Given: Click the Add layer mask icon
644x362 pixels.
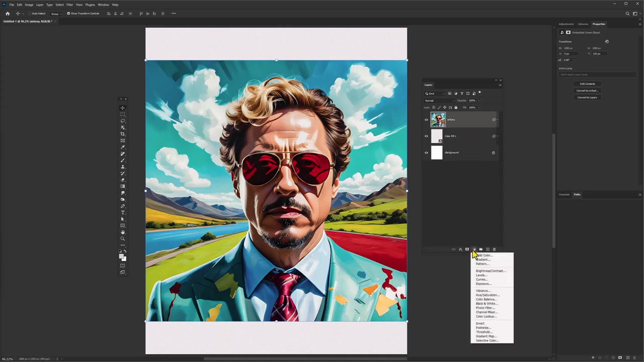Looking at the screenshot, I should point(467,249).
